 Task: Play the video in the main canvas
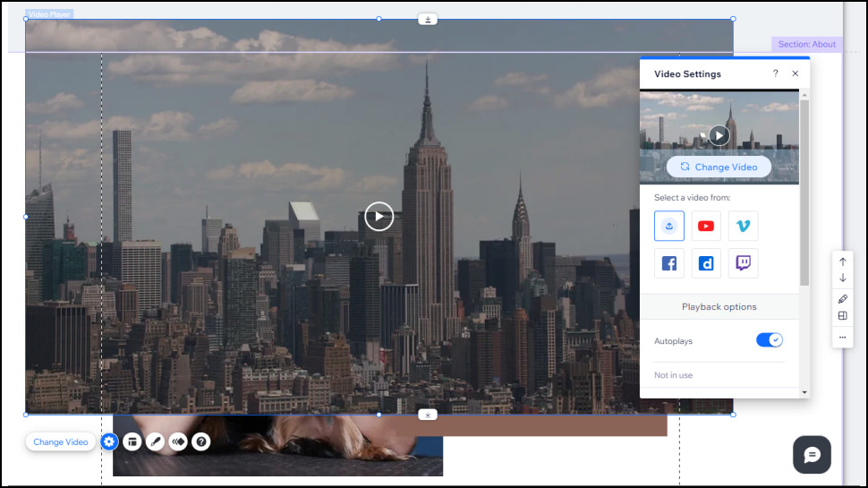[379, 217]
